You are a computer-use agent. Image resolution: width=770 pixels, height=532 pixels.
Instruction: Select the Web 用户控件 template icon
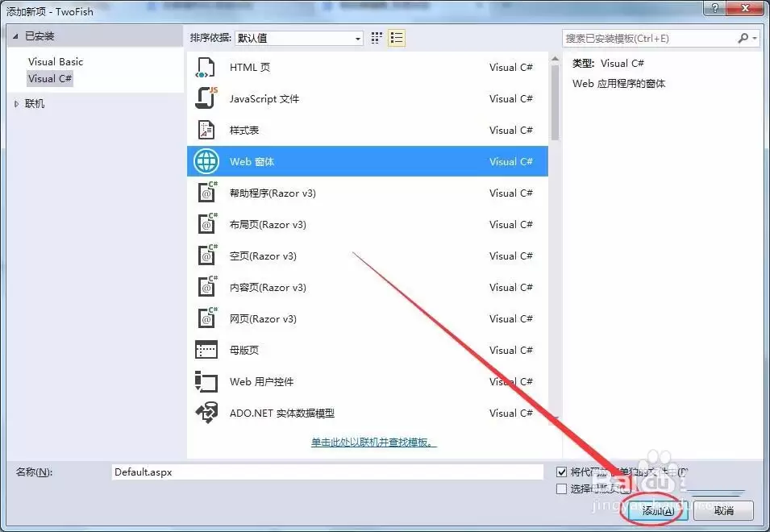pos(206,381)
